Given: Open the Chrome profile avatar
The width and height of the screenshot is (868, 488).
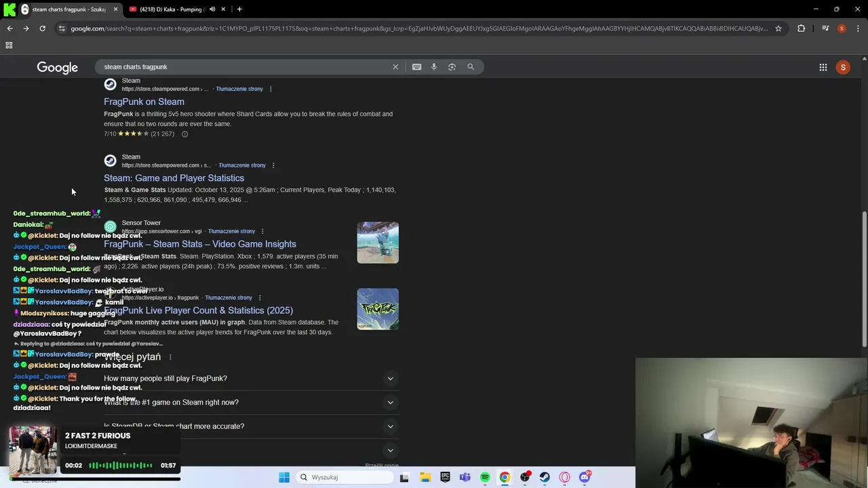Looking at the screenshot, I should (x=842, y=28).
